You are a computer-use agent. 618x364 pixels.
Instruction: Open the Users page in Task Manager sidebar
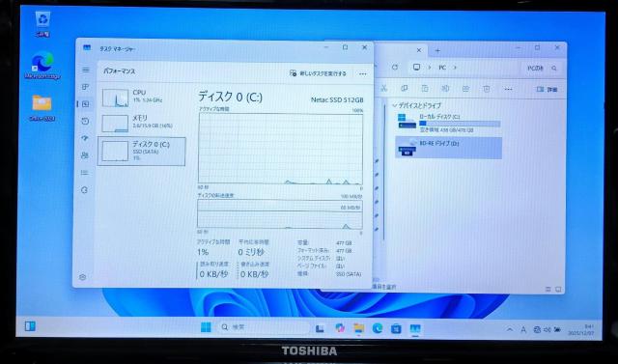pos(85,155)
